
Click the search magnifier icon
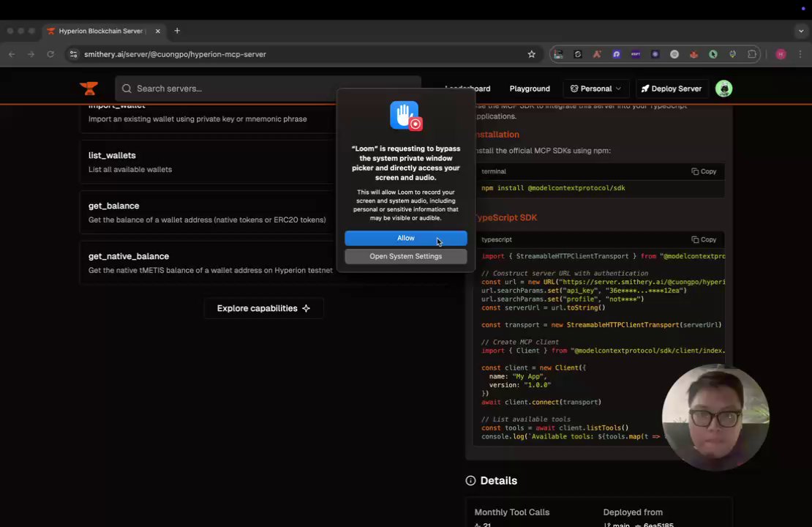point(127,89)
